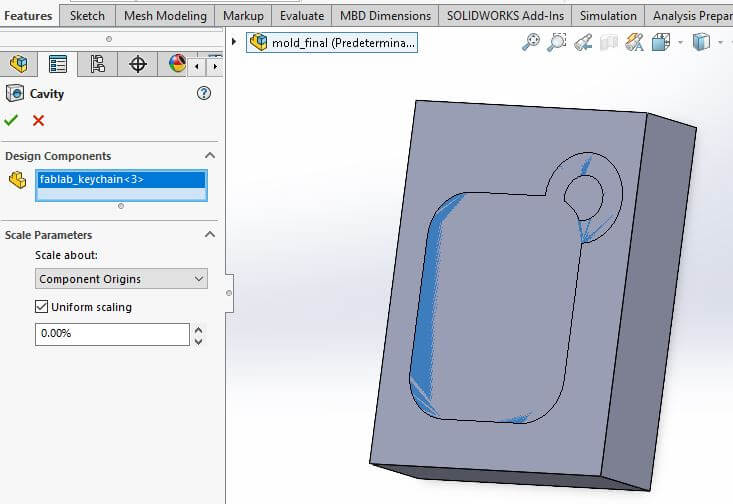Cancel the Cavity feature with red X

(38, 121)
